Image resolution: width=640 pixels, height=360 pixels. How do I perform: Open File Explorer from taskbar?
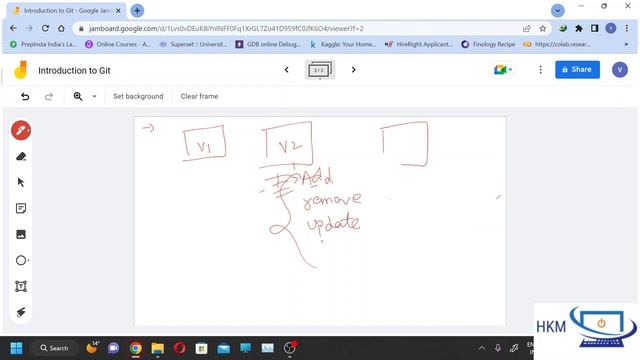[x=158, y=348]
